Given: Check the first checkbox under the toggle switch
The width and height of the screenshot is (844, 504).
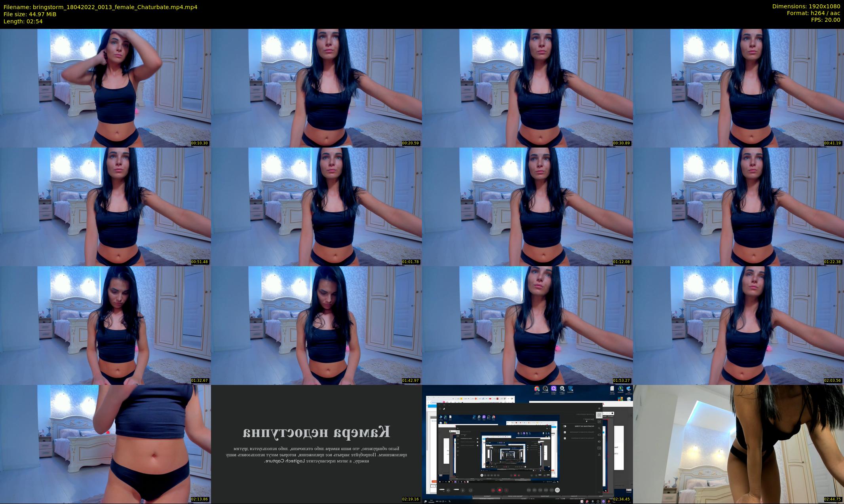Looking at the screenshot, I should (x=565, y=432).
